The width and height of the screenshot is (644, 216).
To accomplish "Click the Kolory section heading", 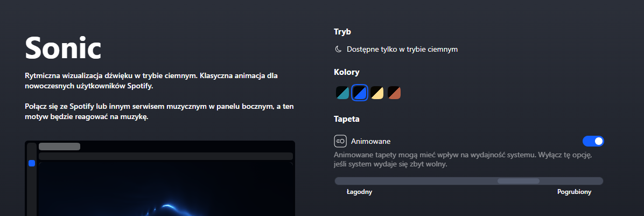I will [x=347, y=72].
